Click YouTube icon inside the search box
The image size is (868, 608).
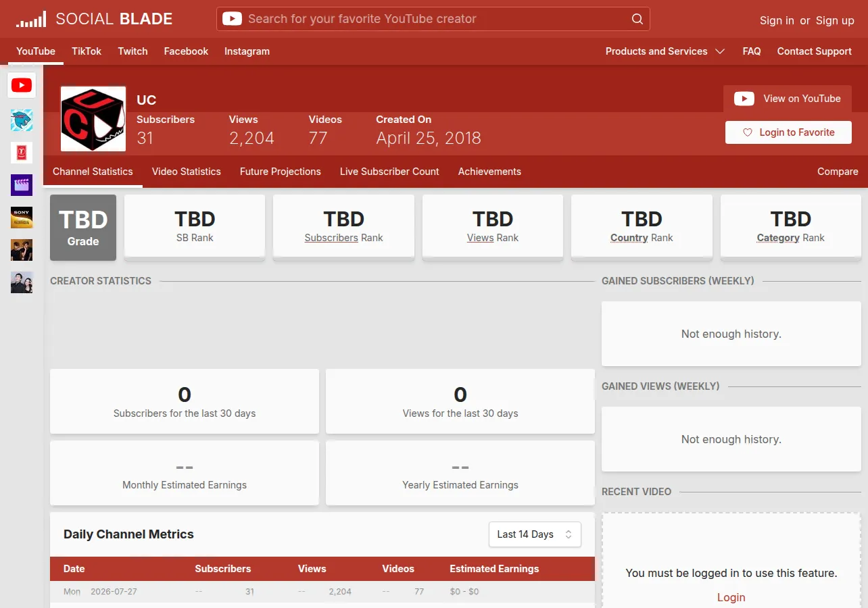pyautogui.click(x=232, y=19)
